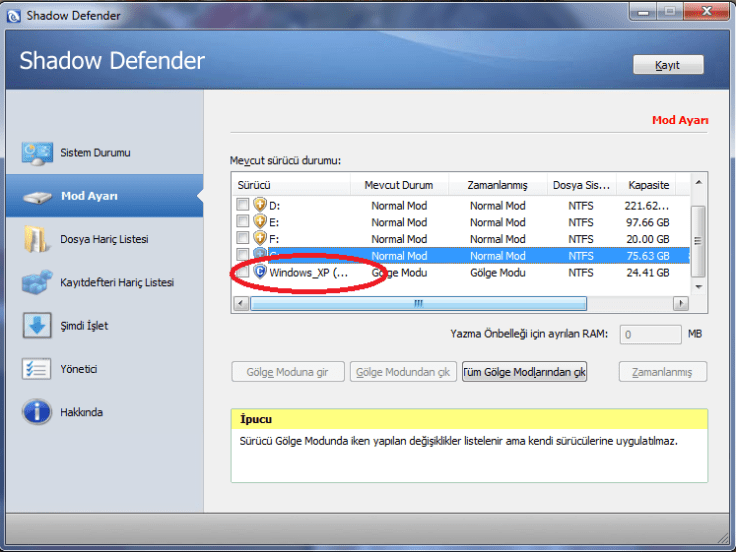Click the Şimdi İşlet download arrow icon

pyautogui.click(x=37, y=326)
